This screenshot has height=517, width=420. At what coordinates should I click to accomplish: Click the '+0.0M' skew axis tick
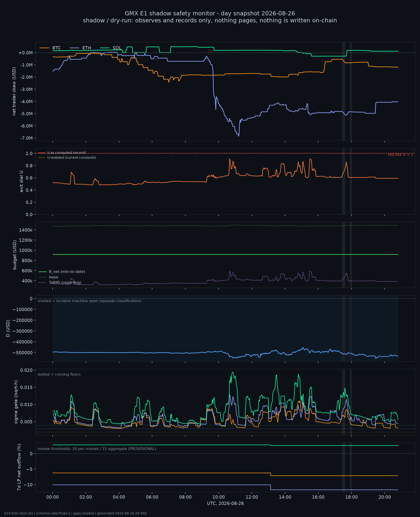point(25,53)
